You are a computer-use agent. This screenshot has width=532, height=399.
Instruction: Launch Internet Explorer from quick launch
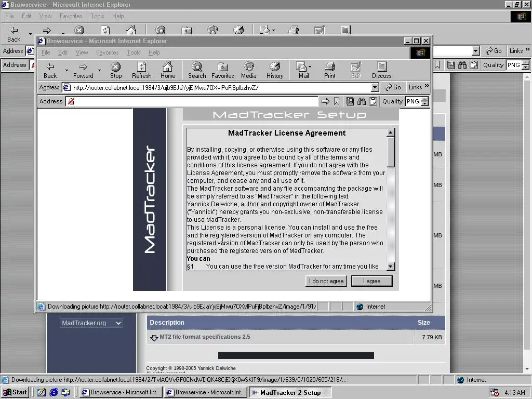[54, 392]
